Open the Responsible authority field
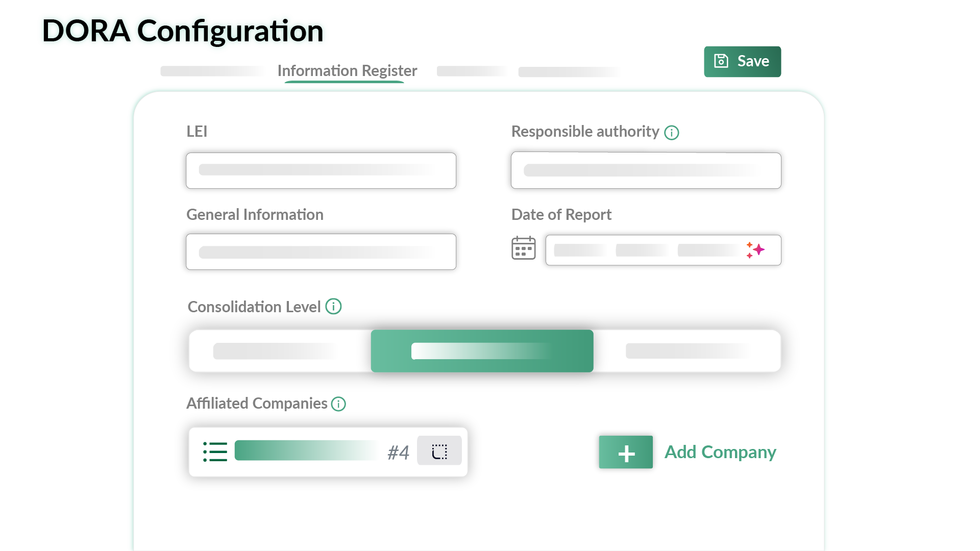 (646, 170)
